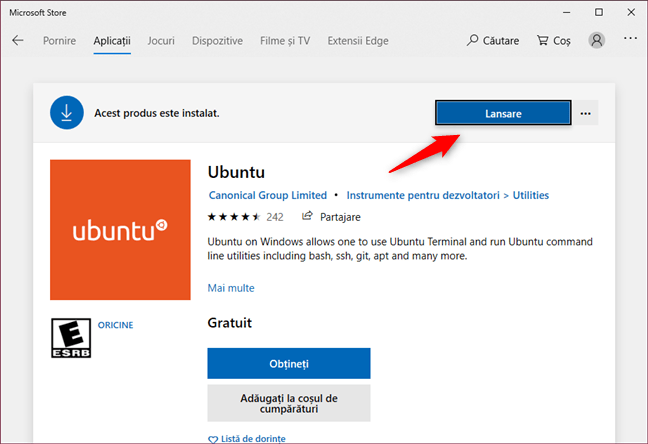Switch to the Extensii Edge tab
648x444 pixels.
click(x=358, y=41)
